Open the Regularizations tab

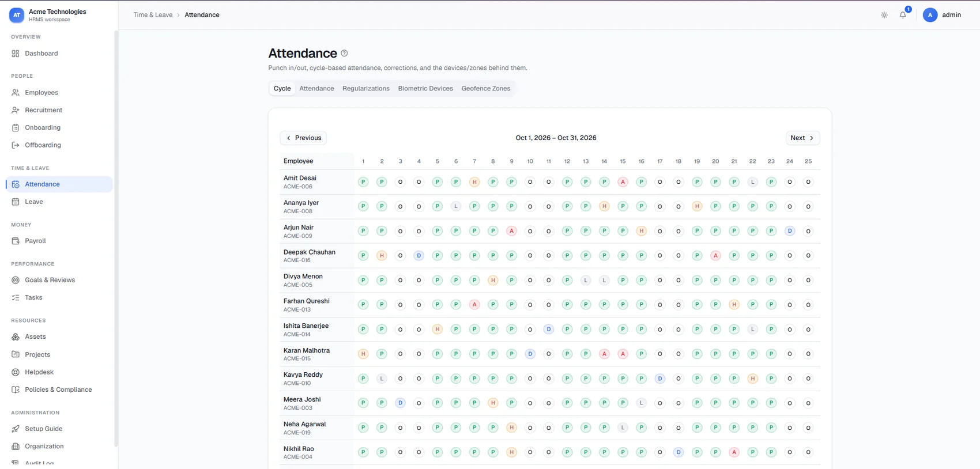(x=366, y=88)
